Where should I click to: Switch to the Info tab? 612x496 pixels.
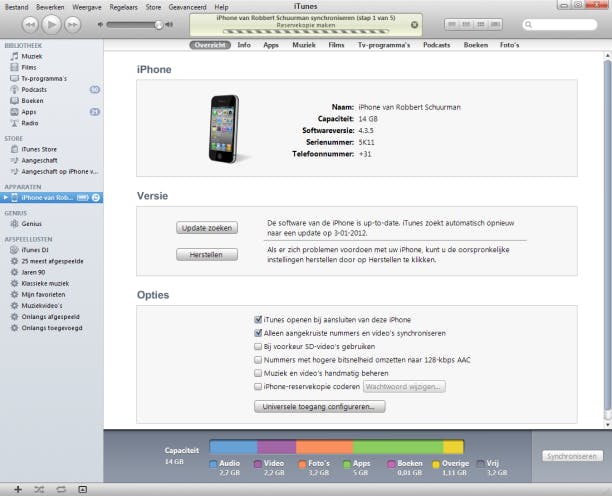244,45
